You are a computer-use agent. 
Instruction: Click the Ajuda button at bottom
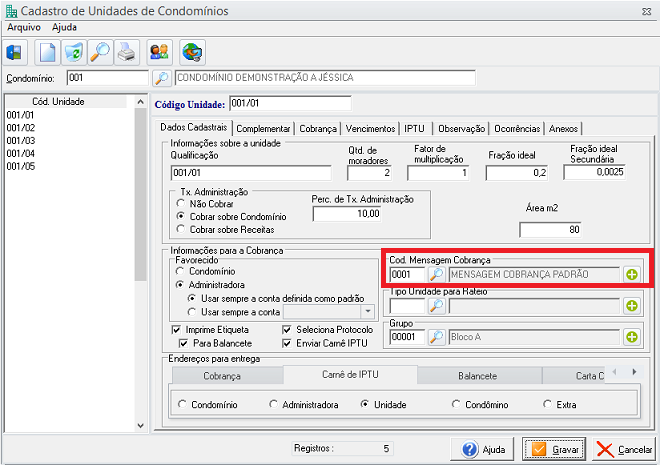tap(483, 449)
